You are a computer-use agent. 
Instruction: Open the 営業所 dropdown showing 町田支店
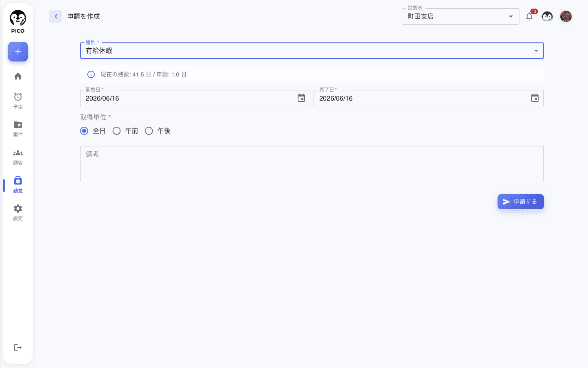pos(461,16)
